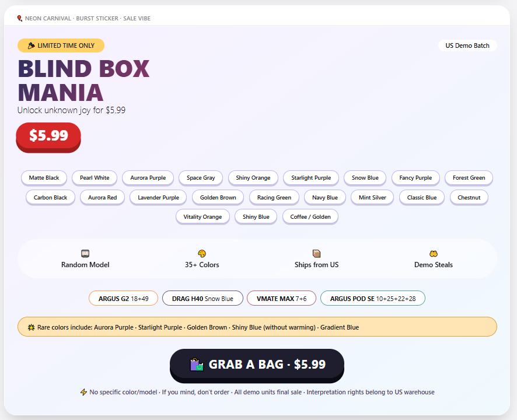Toggle the Snow Blue color option
Viewport: 517px width, 420px height.
366,178
